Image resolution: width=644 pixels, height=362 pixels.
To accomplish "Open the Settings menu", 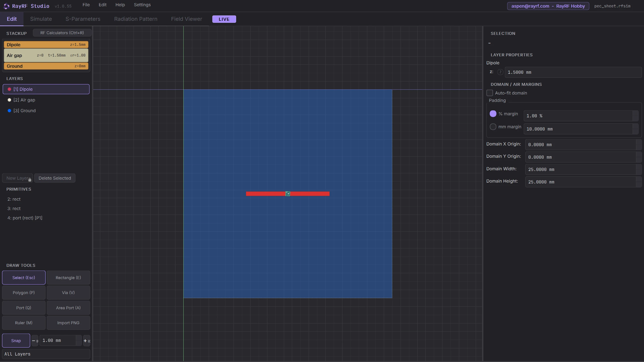I will [x=142, y=5].
